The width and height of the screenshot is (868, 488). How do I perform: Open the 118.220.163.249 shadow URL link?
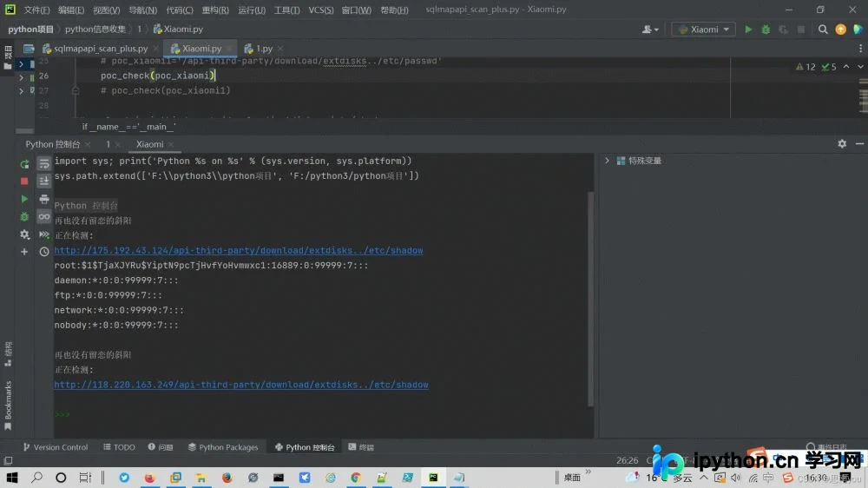(x=241, y=385)
